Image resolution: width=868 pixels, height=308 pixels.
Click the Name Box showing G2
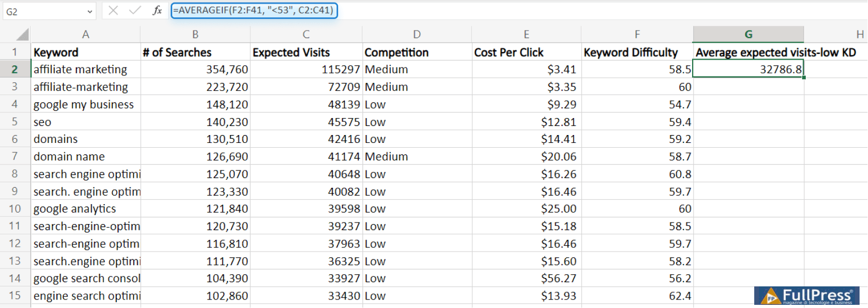pos(42,12)
